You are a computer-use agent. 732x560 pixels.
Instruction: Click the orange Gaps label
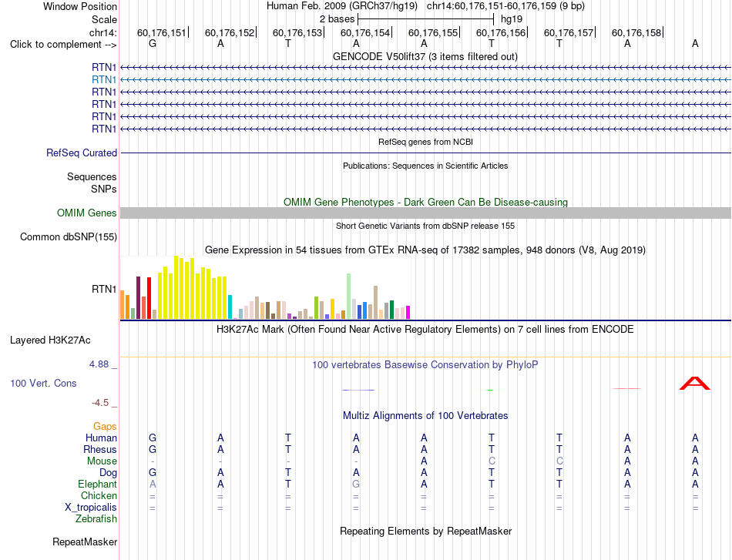[x=105, y=427]
